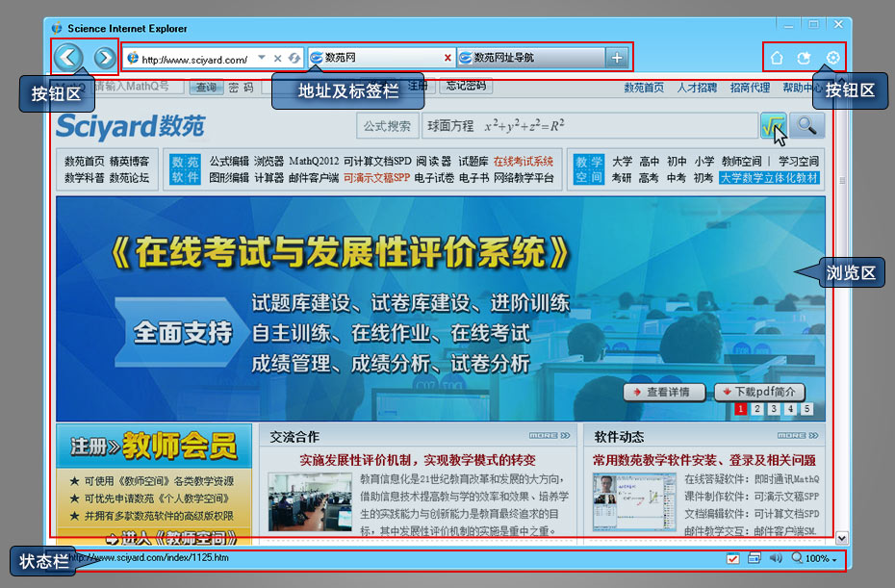Open the computer lab thumbnail in 交流合作
This screenshot has height=588, width=895.
click(x=310, y=501)
